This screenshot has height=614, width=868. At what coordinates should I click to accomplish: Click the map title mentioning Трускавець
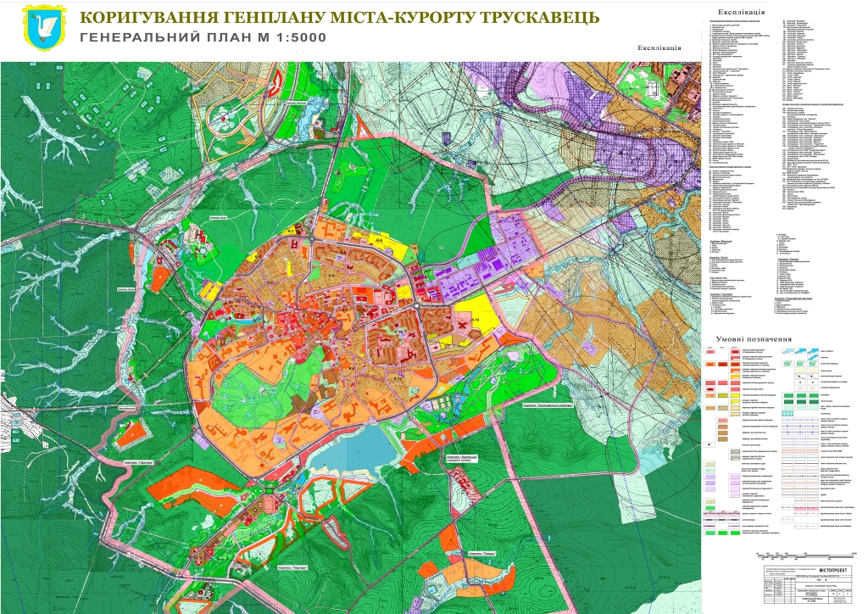(x=339, y=18)
